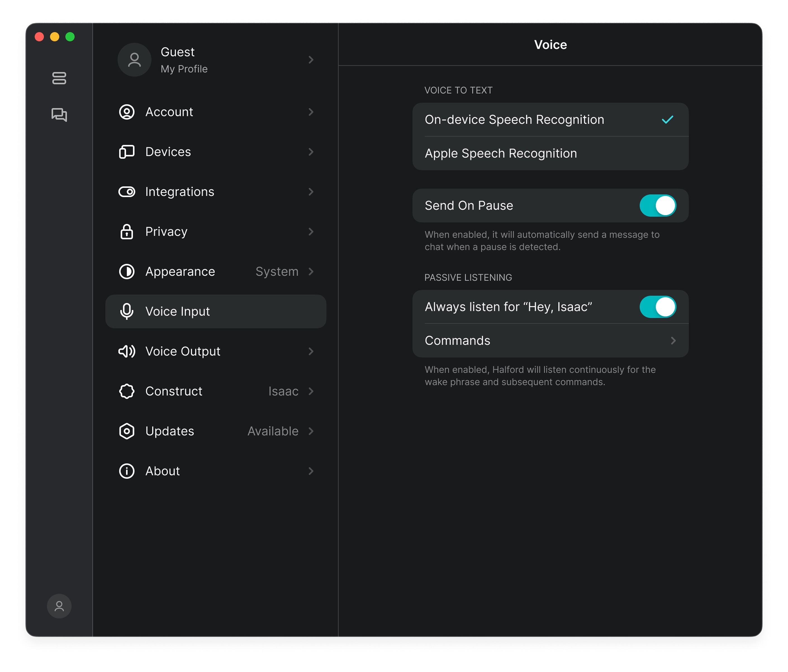Select On-device Speech Recognition option
Image resolution: width=788 pixels, height=672 pixels.
pos(550,120)
